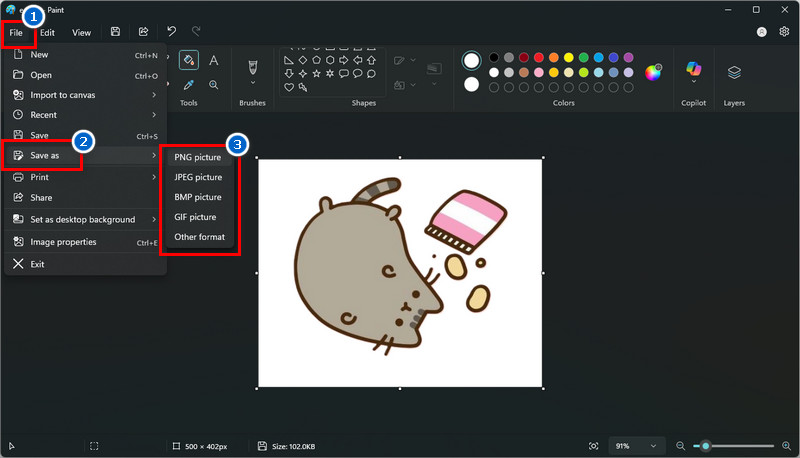Adjust the zoom slider handle
Viewport: 800px width, 458px height.
[706, 446]
